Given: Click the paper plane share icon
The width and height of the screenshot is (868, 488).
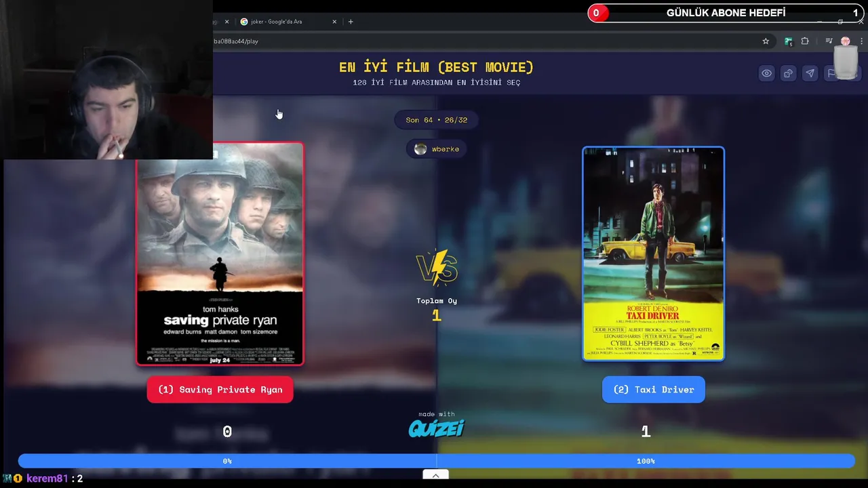Looking at the screenshot, I should click(810, 73).
